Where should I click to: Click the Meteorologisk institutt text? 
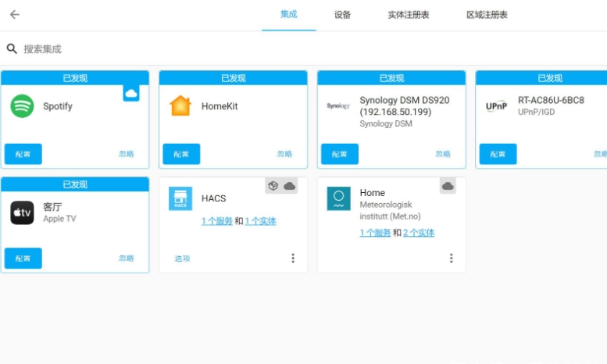(391, 210)
